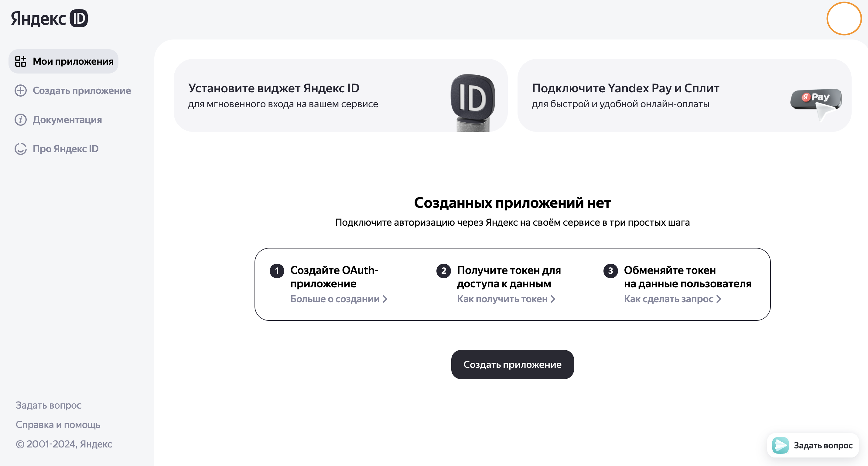Click the chat bubble icon in Задать вопрос widget
Viewport: 868px width, 466px height.
(780, 445)
